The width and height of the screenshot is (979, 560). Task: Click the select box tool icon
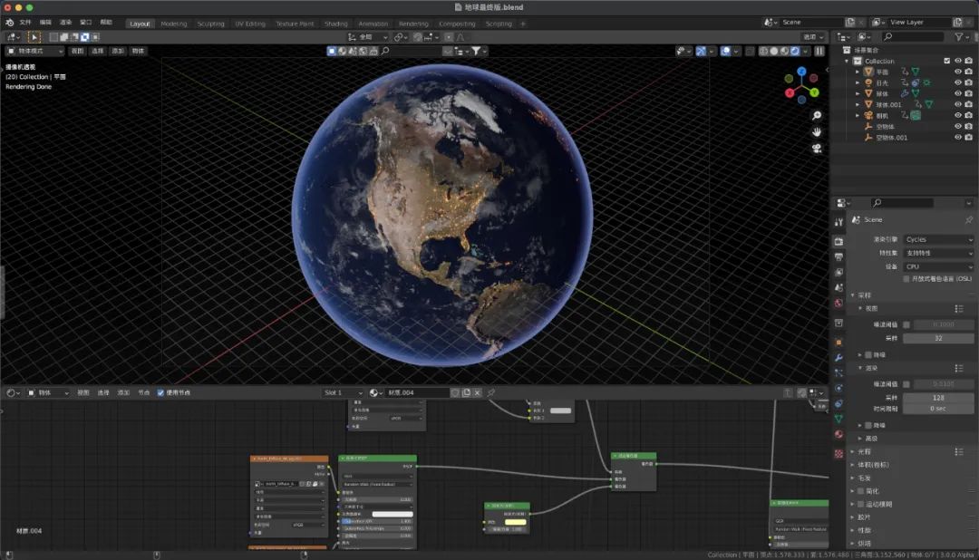(x=34, y=37)
